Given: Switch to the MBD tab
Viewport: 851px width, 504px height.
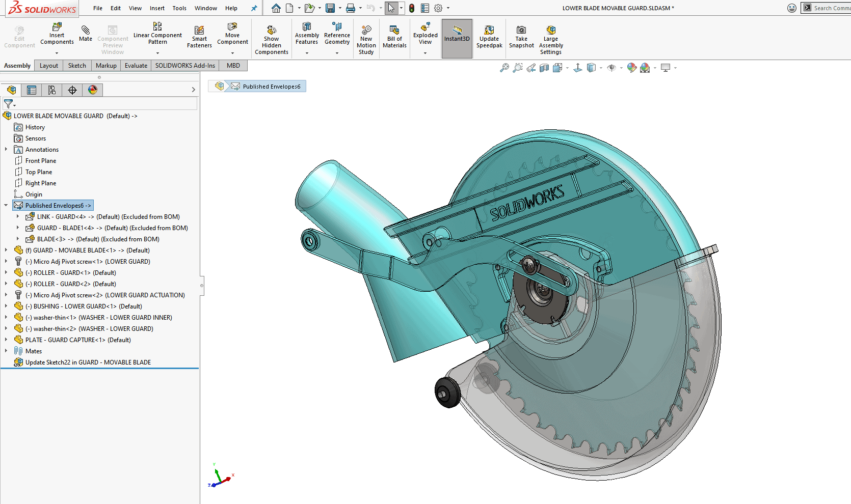Looking at the screenshot, I should 233,65.
